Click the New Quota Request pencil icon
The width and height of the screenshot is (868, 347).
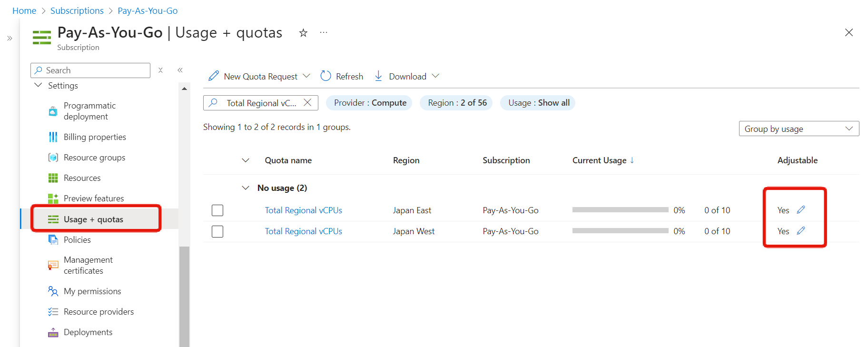214,76
